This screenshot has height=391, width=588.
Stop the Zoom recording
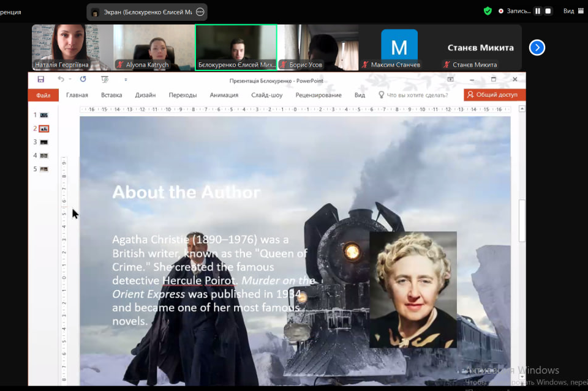(x=548, y=11)
